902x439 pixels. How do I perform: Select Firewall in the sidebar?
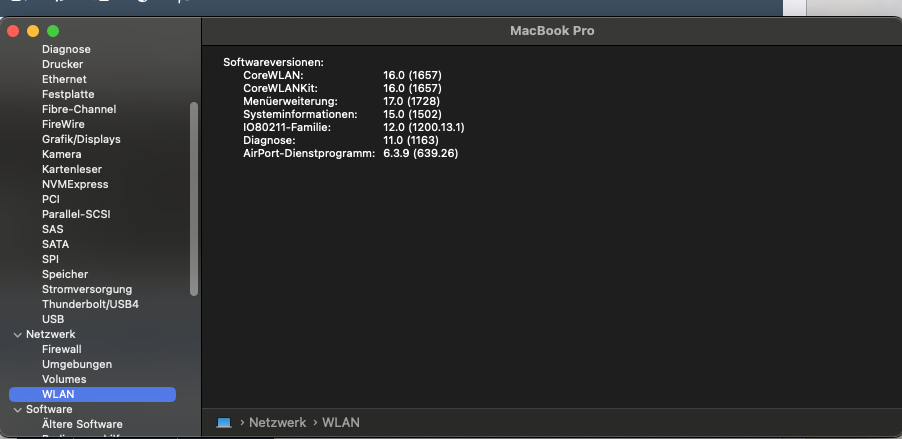click(62, 349)
